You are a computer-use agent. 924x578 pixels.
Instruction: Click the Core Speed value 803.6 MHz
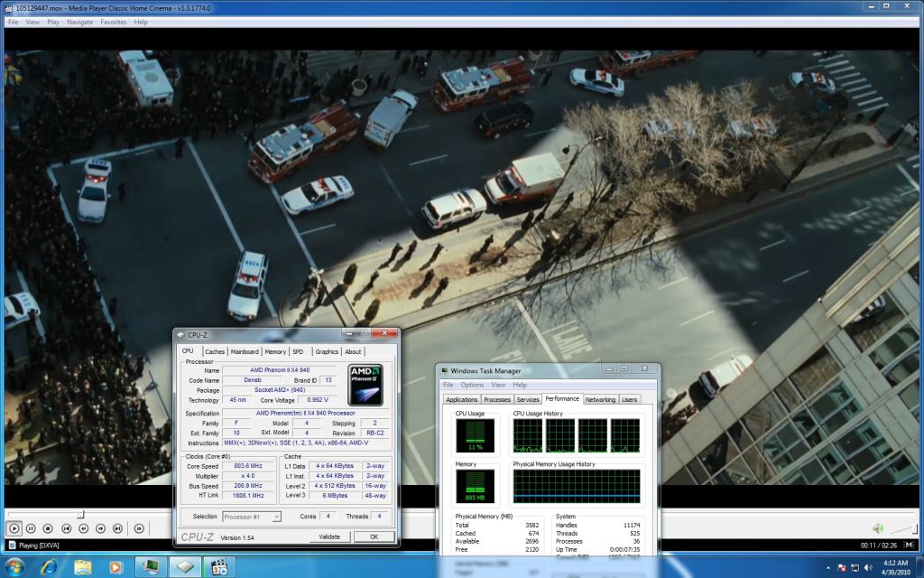coord(248,466)
